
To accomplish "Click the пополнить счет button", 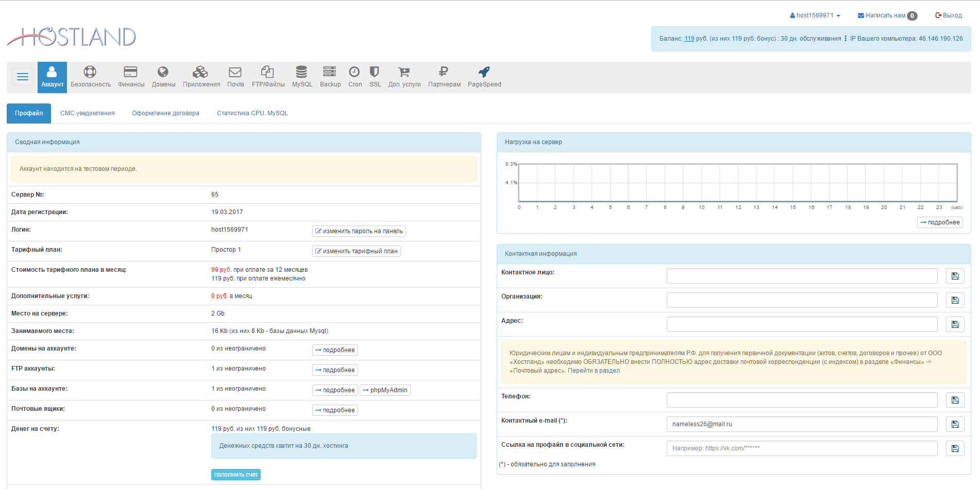I will [x=236, y=475].
